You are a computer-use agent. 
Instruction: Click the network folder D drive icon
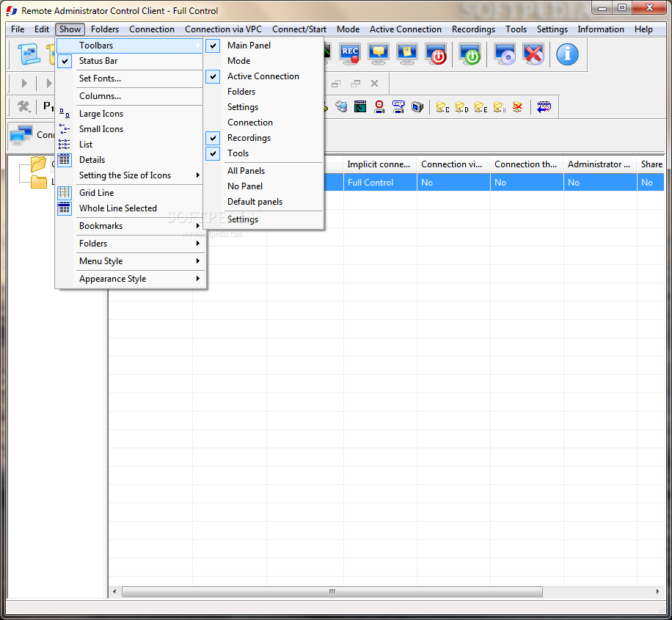(461, 107)
